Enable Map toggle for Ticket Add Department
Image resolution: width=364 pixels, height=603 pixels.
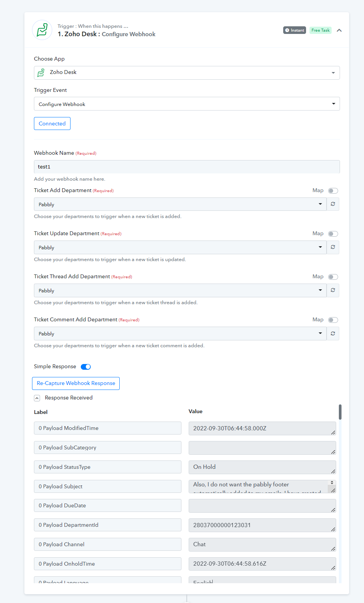coord(333,191)
